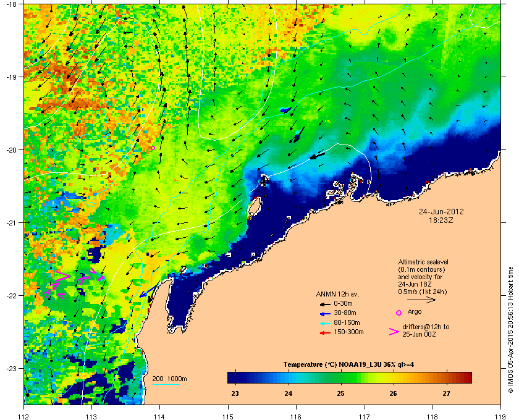
Task: Click the 114 longitude axis label
Action: [159, 417]
